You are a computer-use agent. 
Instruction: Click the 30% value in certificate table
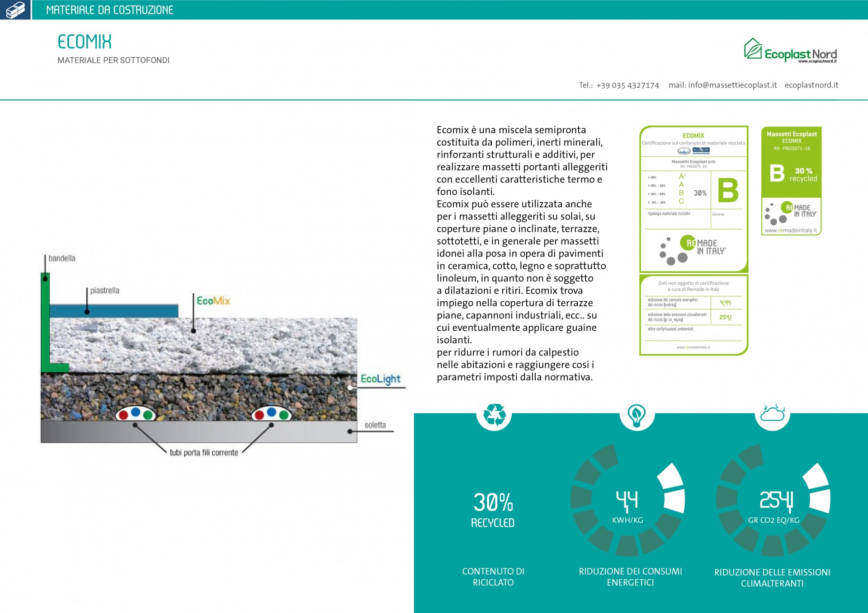(700, 193)
